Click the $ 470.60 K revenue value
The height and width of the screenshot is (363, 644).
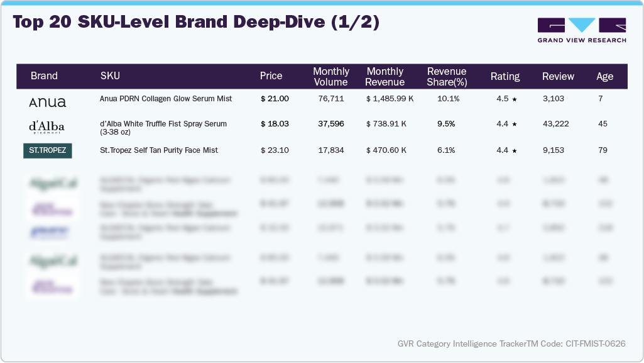(x=386, y=150)
